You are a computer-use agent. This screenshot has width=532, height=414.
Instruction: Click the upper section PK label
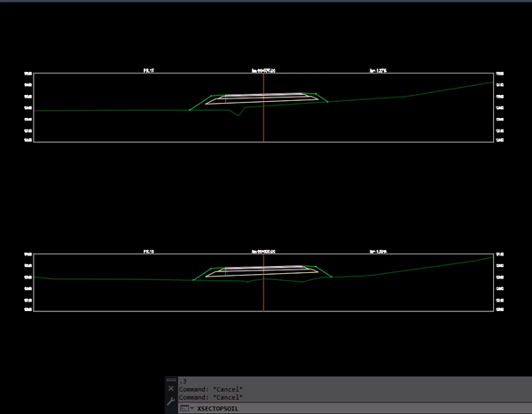(149, 69)
